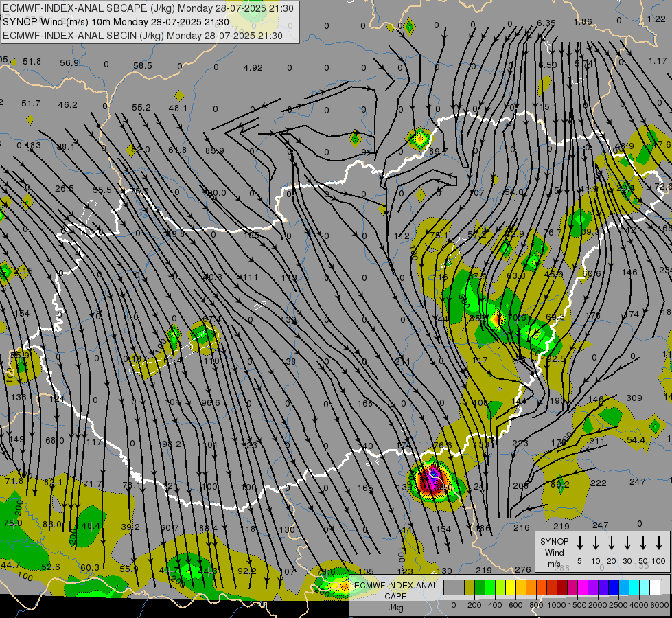
Task: Click the wind arrow above the 30 label
Action: (627, 543)
